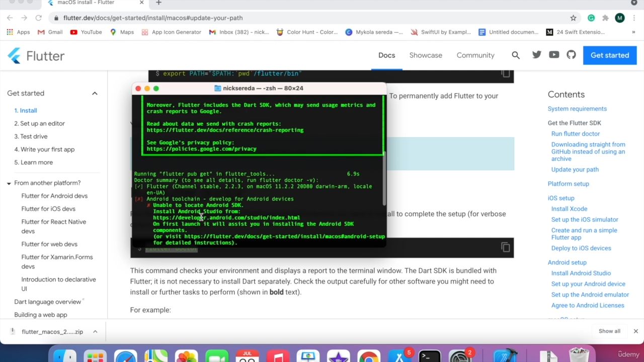
Task: Jump to Install Android Studio in Contents
Action: coord(581,274)
